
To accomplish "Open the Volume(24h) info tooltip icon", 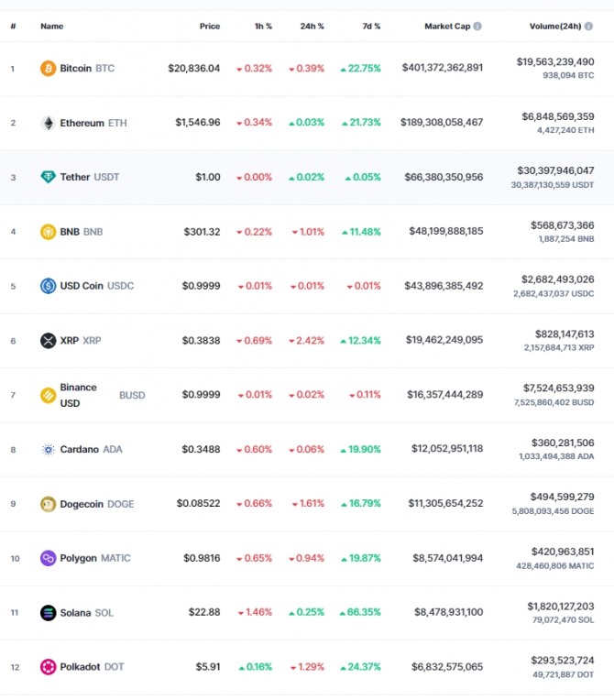I will pos(588,26).
